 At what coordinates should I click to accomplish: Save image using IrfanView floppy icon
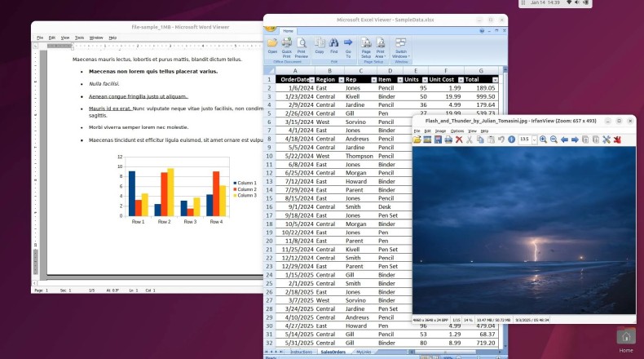pos(438,140)
